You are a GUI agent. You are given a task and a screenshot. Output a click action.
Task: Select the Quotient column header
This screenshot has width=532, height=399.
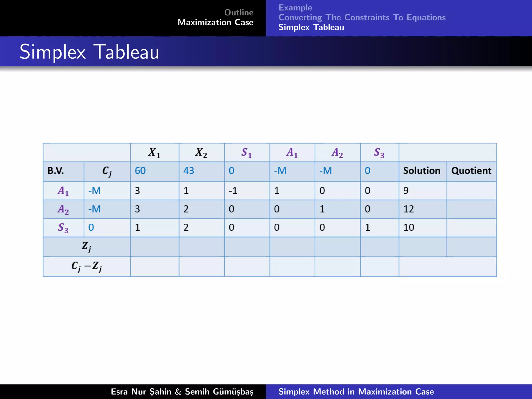(471, 171)
